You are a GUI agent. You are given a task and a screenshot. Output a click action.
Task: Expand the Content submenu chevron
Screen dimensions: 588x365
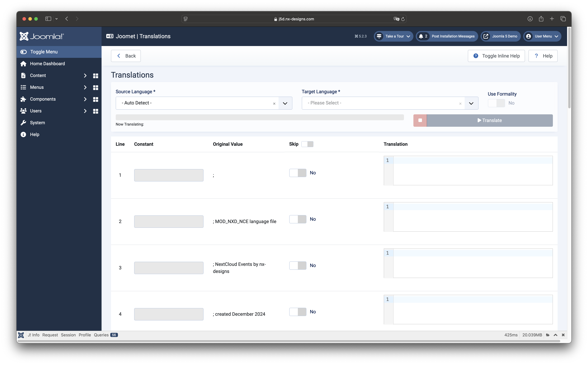[85, 76]
